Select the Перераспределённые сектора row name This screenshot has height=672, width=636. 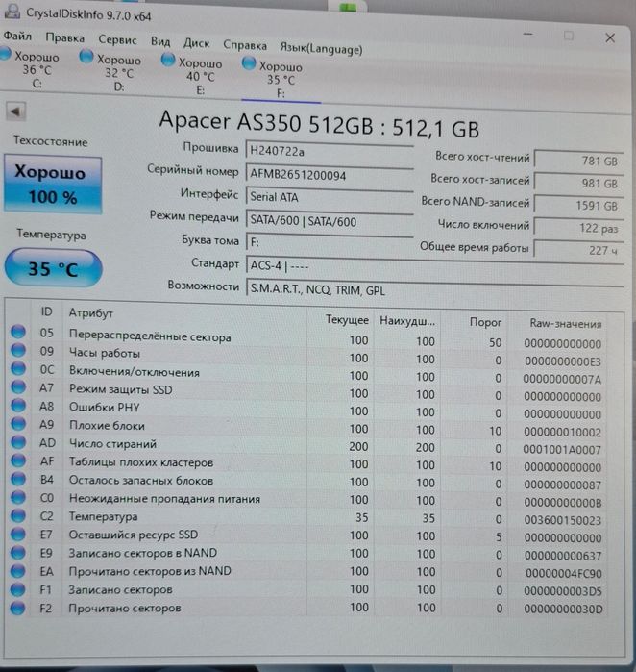[x=150, y=336]
